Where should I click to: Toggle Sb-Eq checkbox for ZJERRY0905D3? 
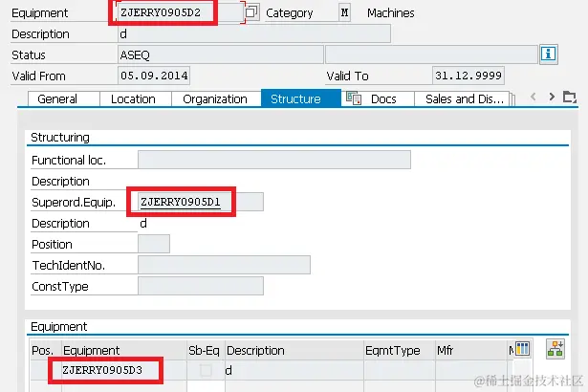tap(206, 370)
